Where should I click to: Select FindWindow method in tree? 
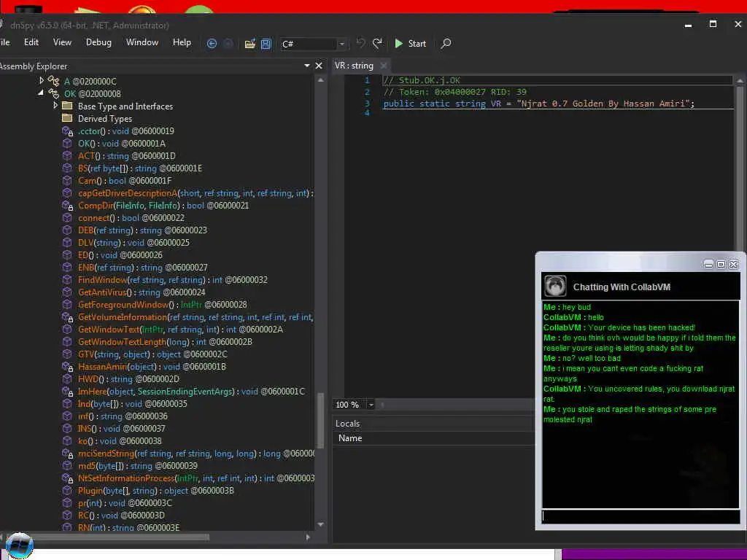[172, 279]
